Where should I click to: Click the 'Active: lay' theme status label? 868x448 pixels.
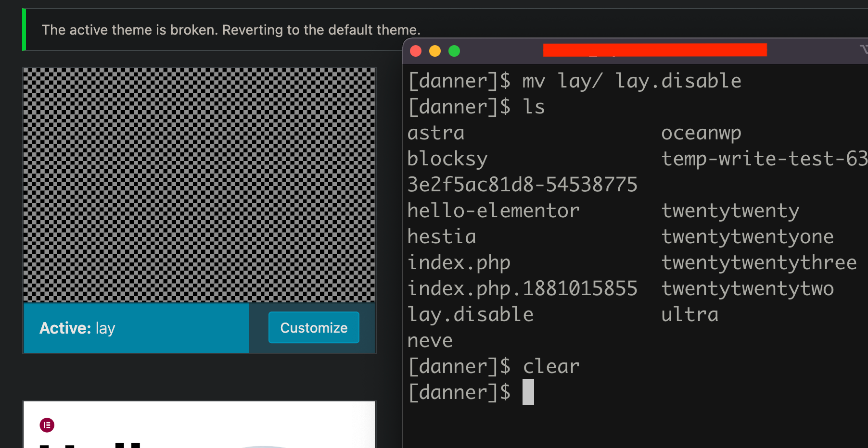(77, 328)
